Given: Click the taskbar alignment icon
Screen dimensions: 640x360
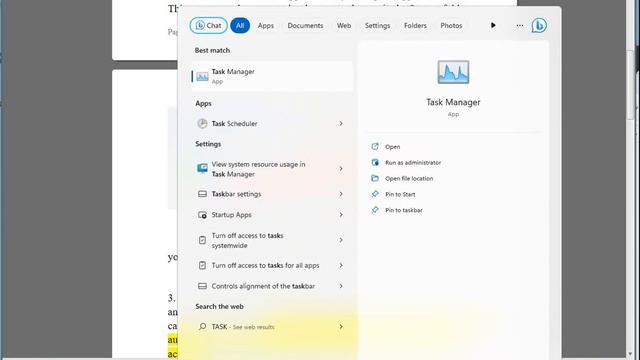Looking at the screenshot, I should click(x=202, y=286).
